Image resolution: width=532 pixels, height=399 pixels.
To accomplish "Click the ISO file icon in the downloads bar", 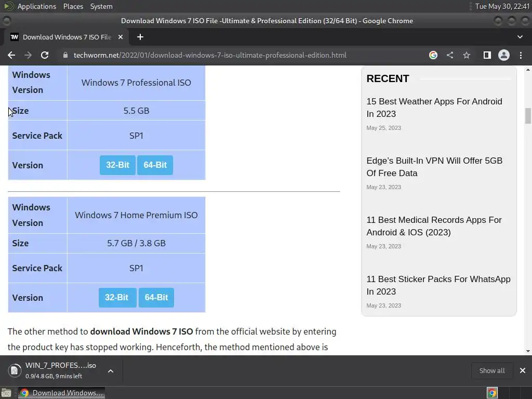I will click(14, 370).
